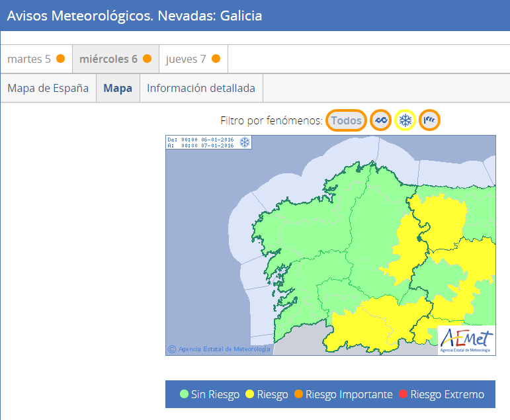
Task: Click the date range label on map
Action: (x=202, y=143)
